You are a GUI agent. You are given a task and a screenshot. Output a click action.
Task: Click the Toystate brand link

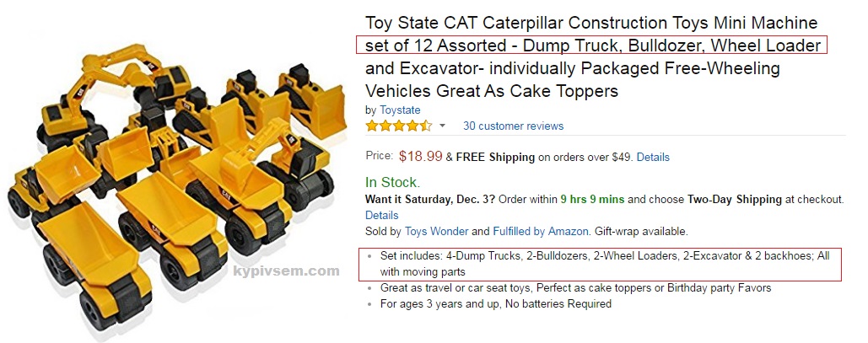400,110
